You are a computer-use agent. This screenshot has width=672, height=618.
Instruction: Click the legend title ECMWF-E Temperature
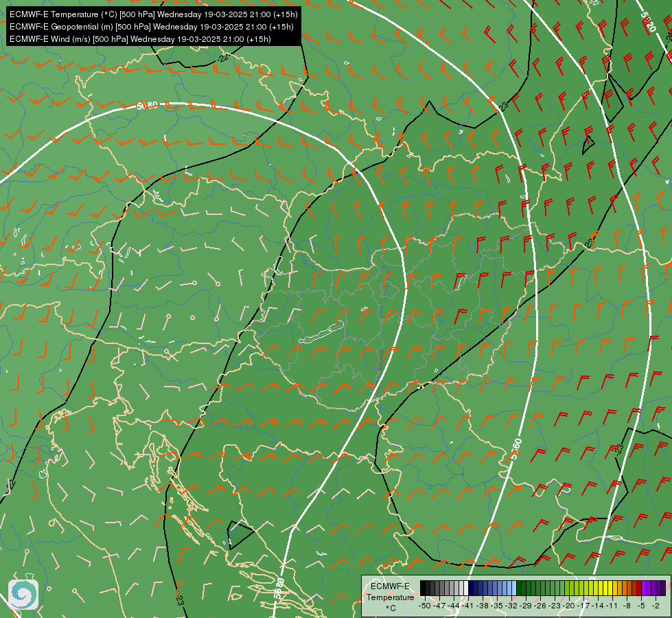tap(390, 592)
